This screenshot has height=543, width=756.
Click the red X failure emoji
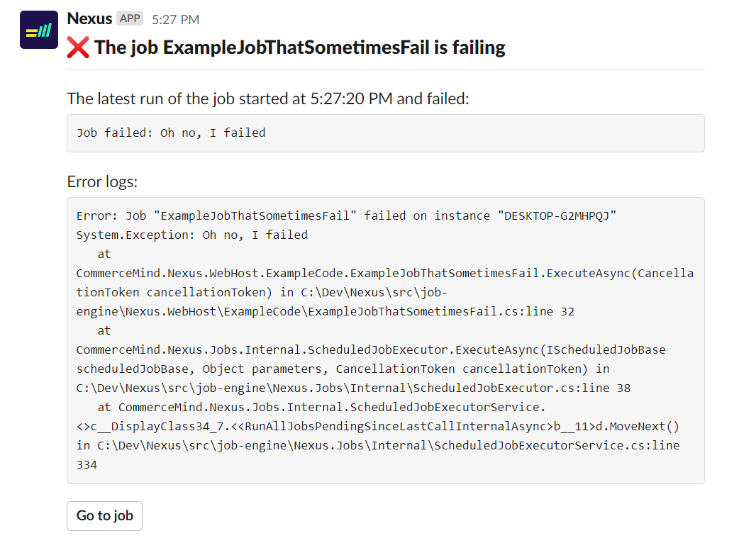(x=78, y=47)
